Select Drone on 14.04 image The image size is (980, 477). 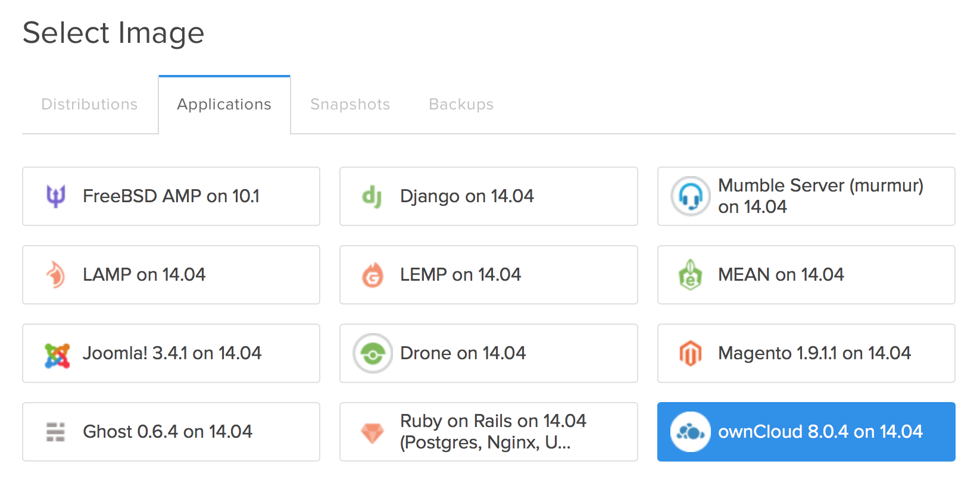click(x=489, y=353)
